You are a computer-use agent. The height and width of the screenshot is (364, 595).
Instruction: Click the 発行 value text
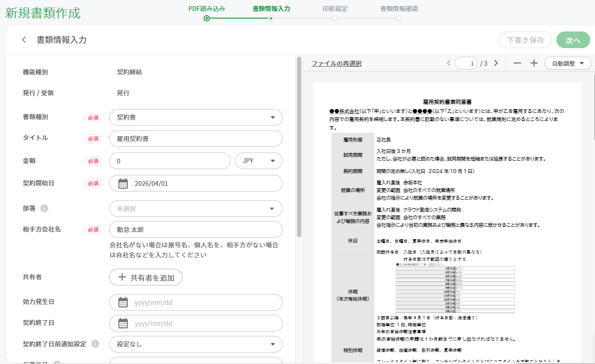pyautogui.click(x=123, y=93)
